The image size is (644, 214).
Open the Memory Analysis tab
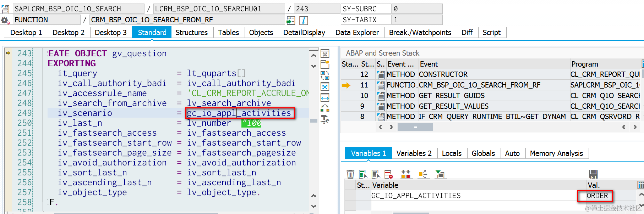pos(556,153)
